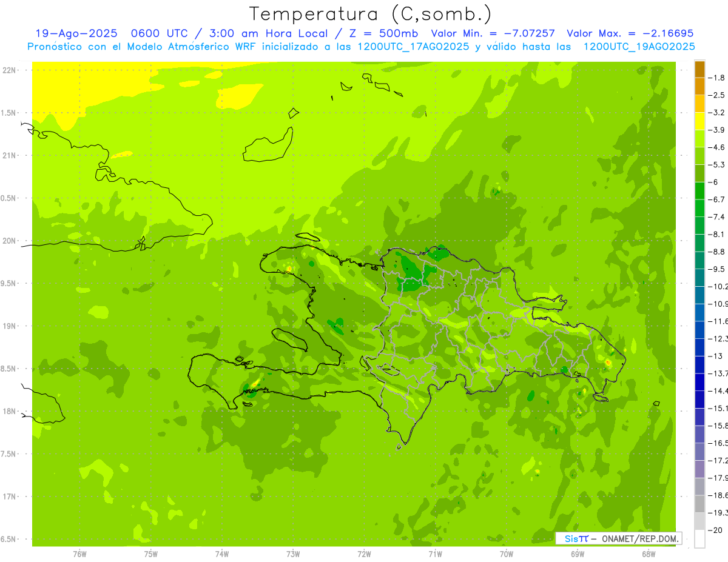This screenshot has width=728, height=562.
Task: Click "3:00 am Hora Local" in the header
Action: (x=268, y=33)
